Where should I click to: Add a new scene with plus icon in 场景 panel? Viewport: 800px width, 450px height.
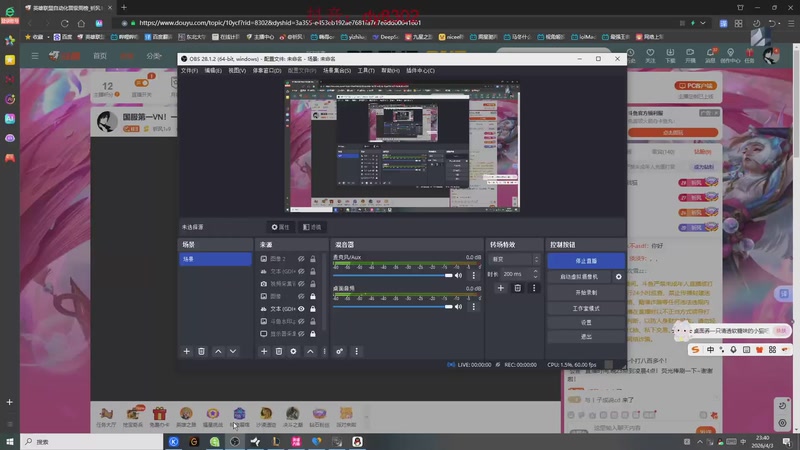(x=187, y=352)
